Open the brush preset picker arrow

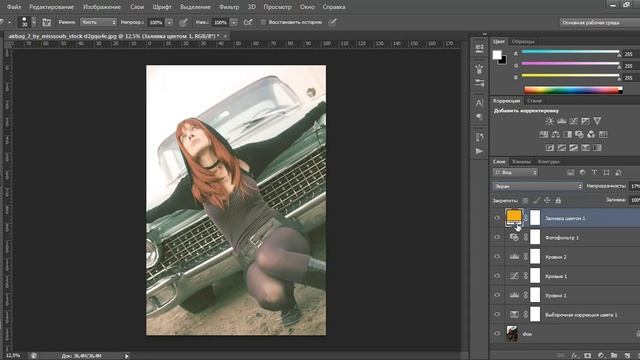coord(34,22)
